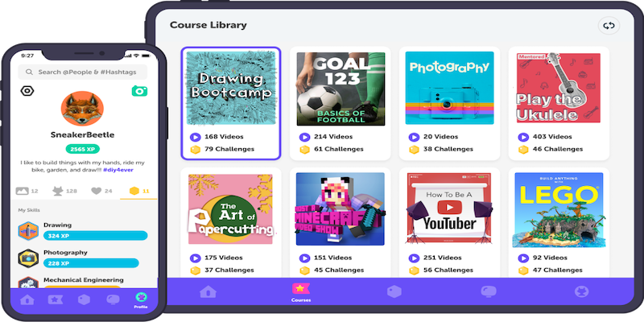Tap the green camera icon on profile
Screen dimensions: 644x322
coord(139,91)
